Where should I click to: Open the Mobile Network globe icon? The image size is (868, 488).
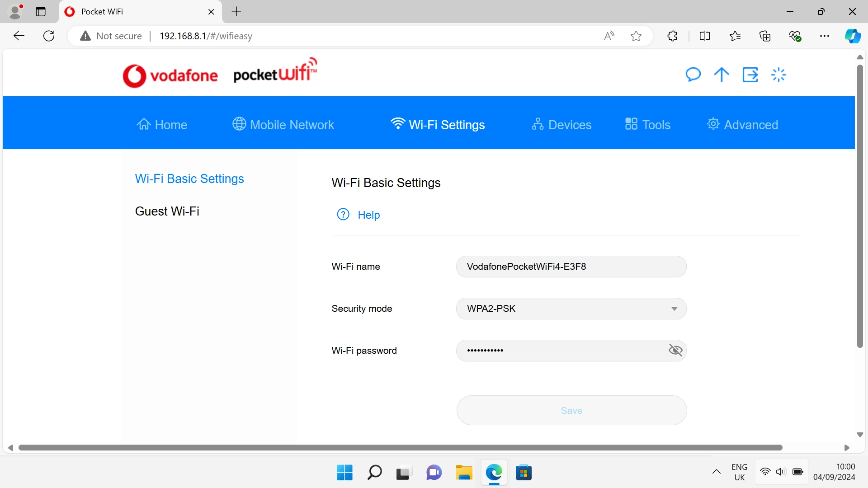coord(239,124)
